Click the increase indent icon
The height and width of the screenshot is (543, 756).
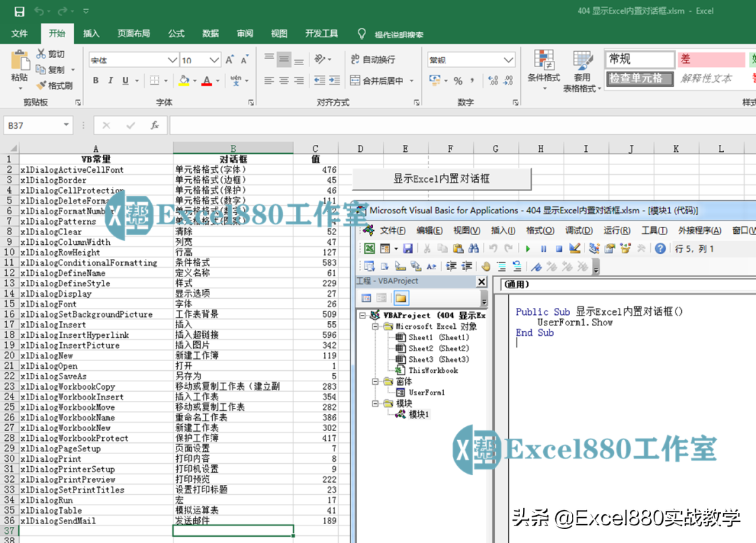pyautogui.click(x=335, y=80)
